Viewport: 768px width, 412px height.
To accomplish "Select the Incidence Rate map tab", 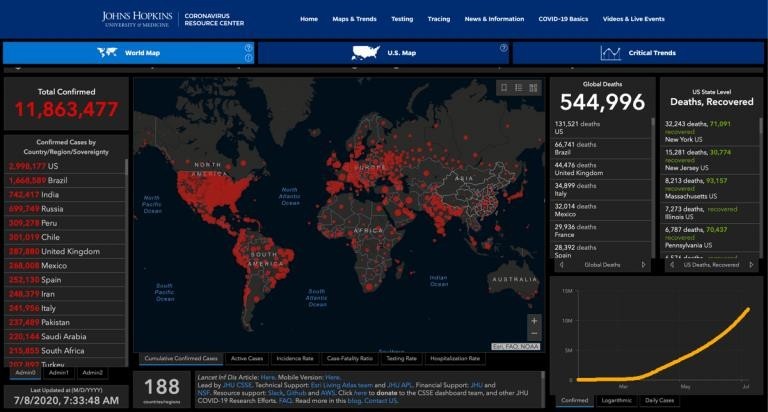I will [x=295, y=359].
